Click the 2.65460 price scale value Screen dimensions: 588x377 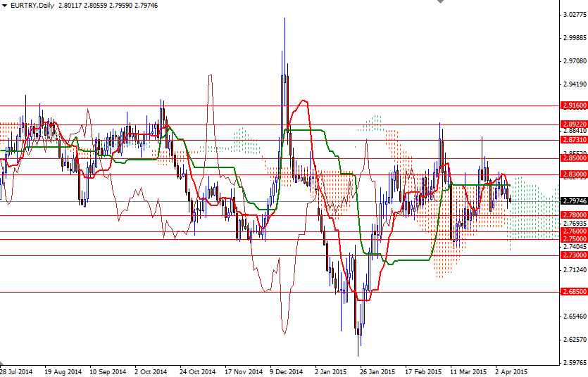click(575, 317)
